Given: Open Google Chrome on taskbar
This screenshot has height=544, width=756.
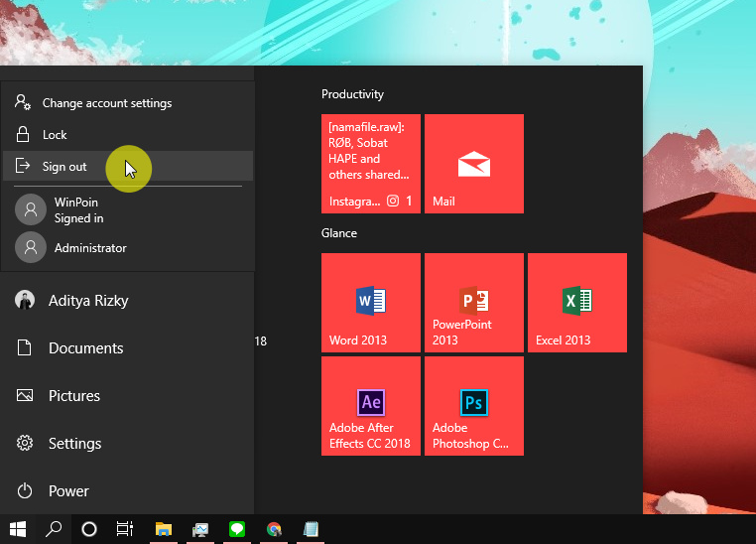Looking at the screenshot, I should [274, 529].
